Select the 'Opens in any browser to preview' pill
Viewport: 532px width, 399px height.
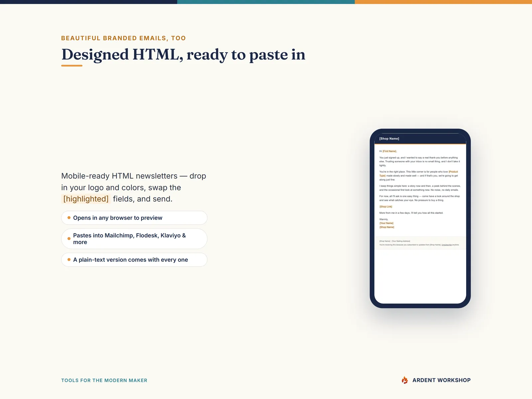[x=134, y=218]
